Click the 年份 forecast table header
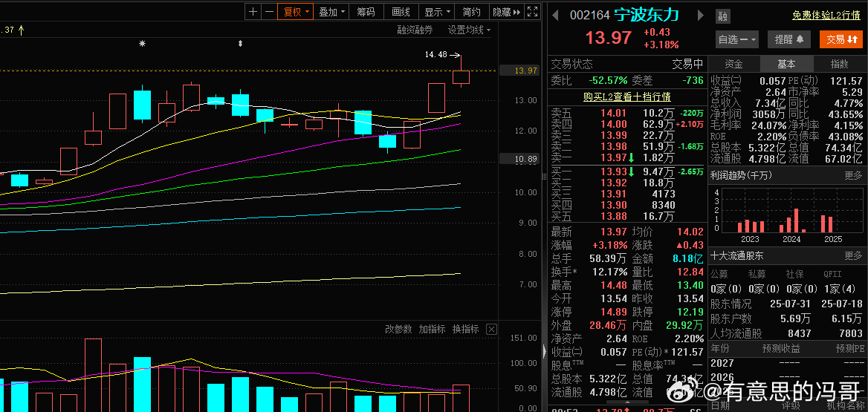This screenshot has width=868, height=412. tap(720, 348)
